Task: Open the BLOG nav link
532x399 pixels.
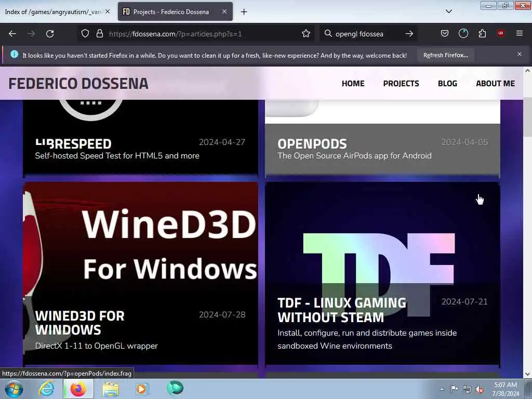Action: pyautogui.click(x=447, y=84)
